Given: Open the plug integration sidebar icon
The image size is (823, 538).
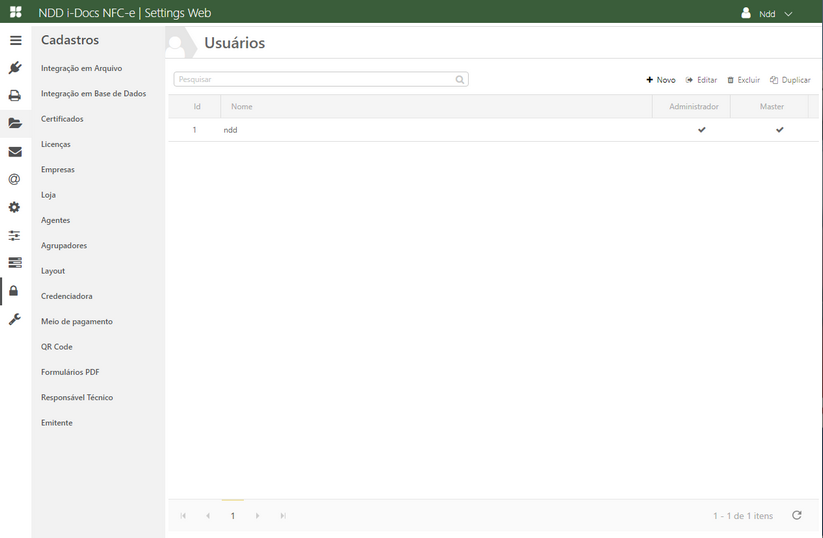Looking at the screenshot, I should click(15, 68).
